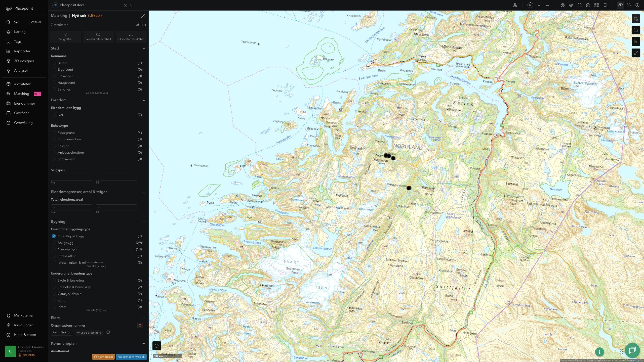This screenshot has height=362, width=644.
Task: Click Salgspris Fra input field
Action: [71, 177]
